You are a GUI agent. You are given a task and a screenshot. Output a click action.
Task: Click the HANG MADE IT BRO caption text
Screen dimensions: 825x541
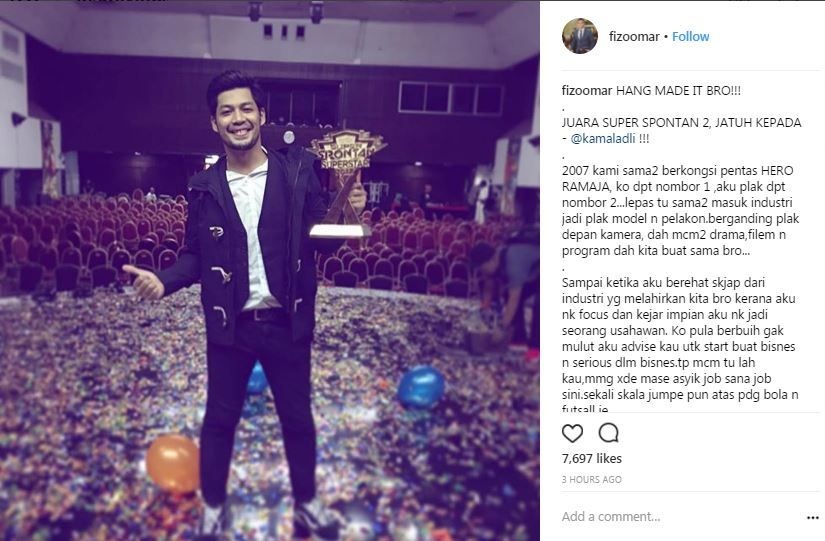tap(678, 90)
